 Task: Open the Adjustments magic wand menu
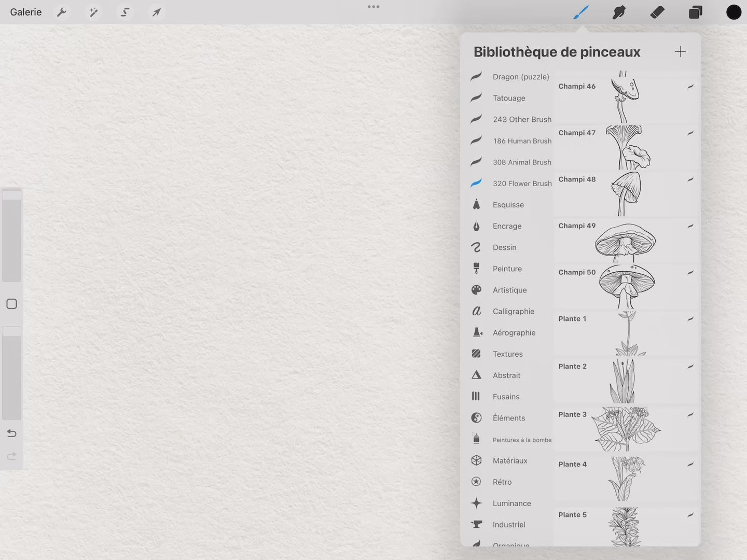pos(93,12)
